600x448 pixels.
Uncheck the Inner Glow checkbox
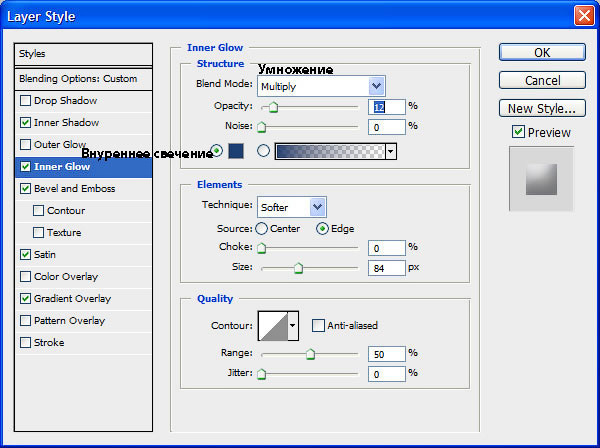coord(25,166)
